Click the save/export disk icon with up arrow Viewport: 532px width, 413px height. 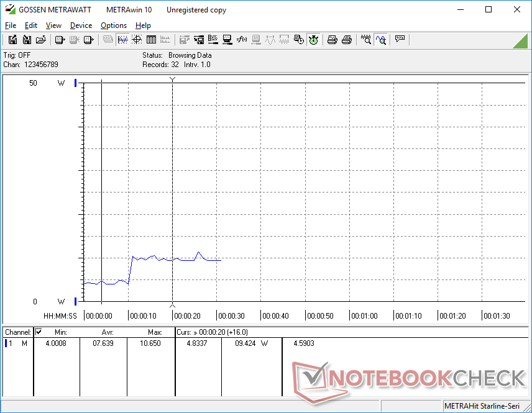(12, 40)
